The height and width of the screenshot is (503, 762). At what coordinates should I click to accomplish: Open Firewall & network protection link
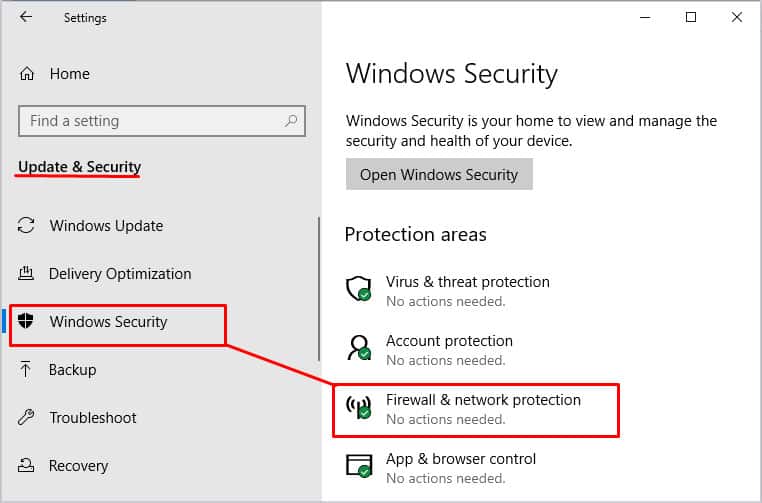coord(483,400)
